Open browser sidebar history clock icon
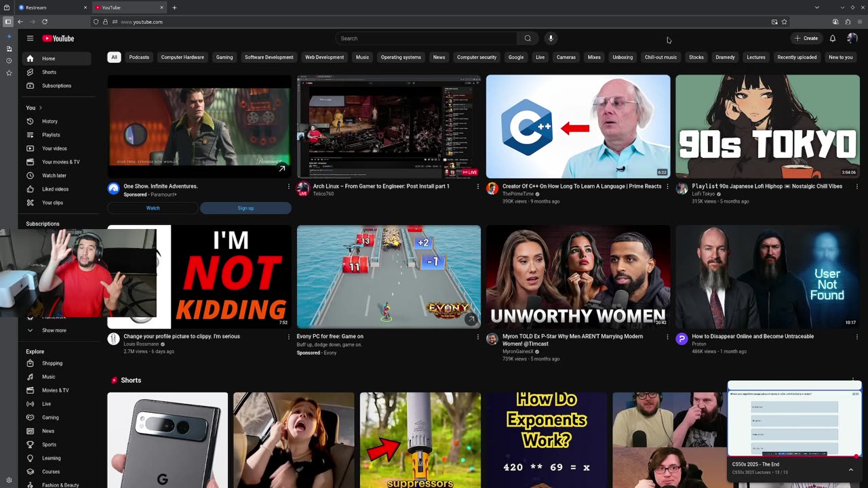 (x=9, y=61)
